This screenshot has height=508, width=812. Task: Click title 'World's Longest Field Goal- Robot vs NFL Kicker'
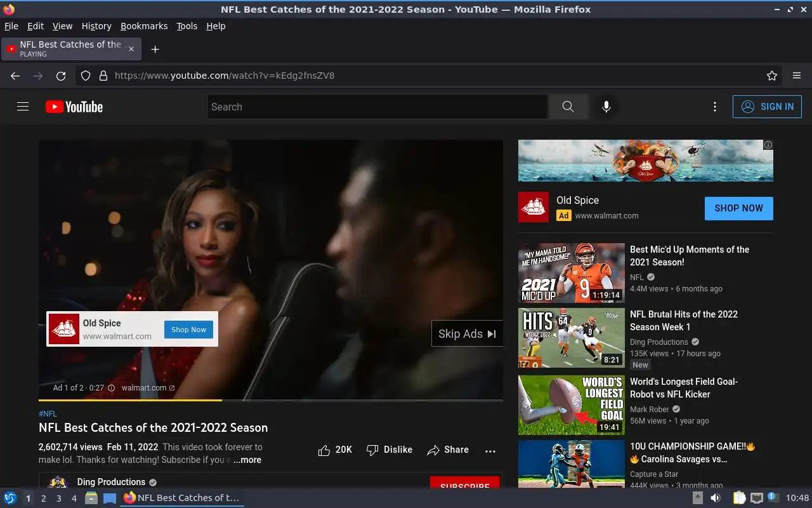click(x=684, y=388)
